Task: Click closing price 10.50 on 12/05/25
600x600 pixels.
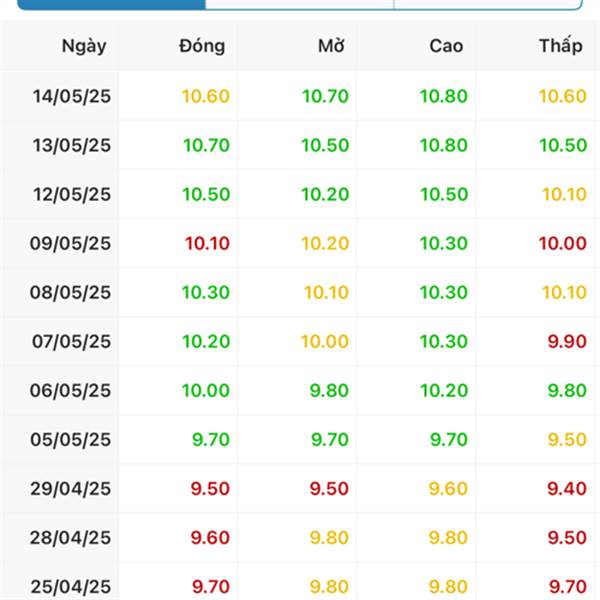Action: [x=206, y=194]
